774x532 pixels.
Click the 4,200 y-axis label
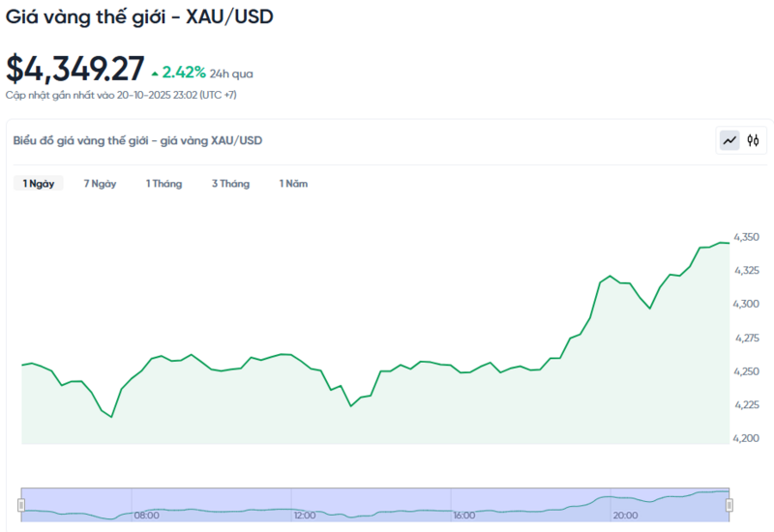pos(746,438)
